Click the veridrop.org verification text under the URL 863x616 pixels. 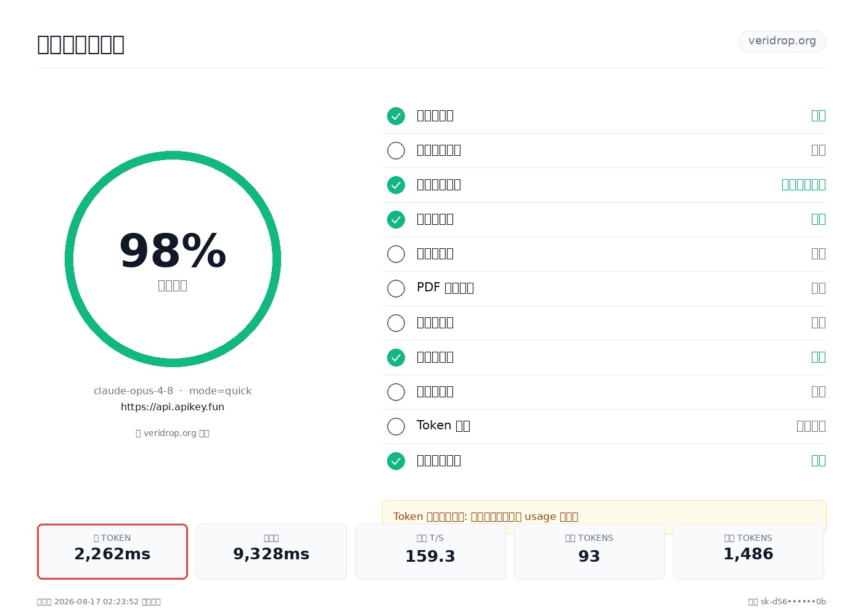(173, 433)
